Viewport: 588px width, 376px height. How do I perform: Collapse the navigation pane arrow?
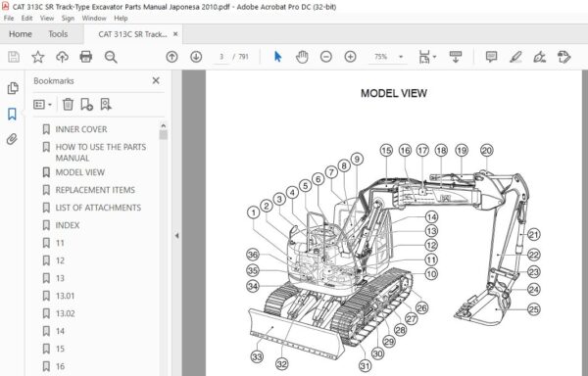pyautogui.click(x=176, y=236)
